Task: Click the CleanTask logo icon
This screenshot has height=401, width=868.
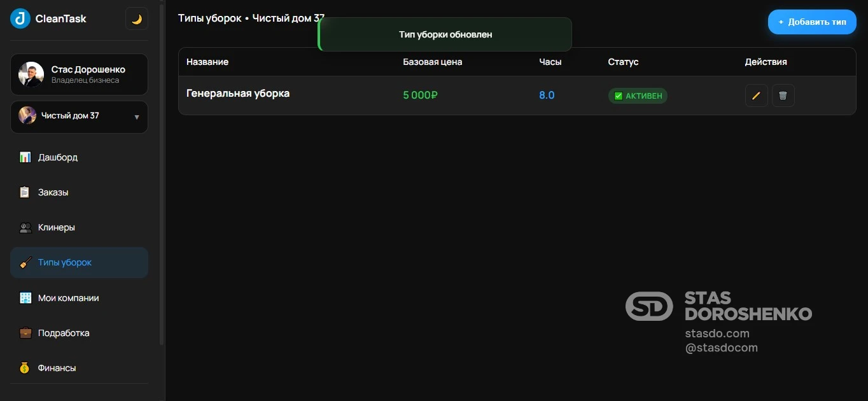Action: coord(20,18)
